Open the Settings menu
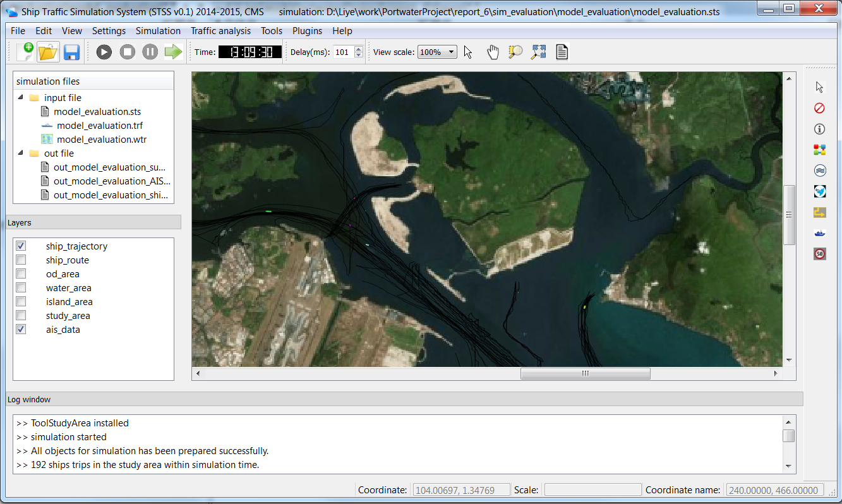Viewport: 842px width, 504px height. (109, 30)
